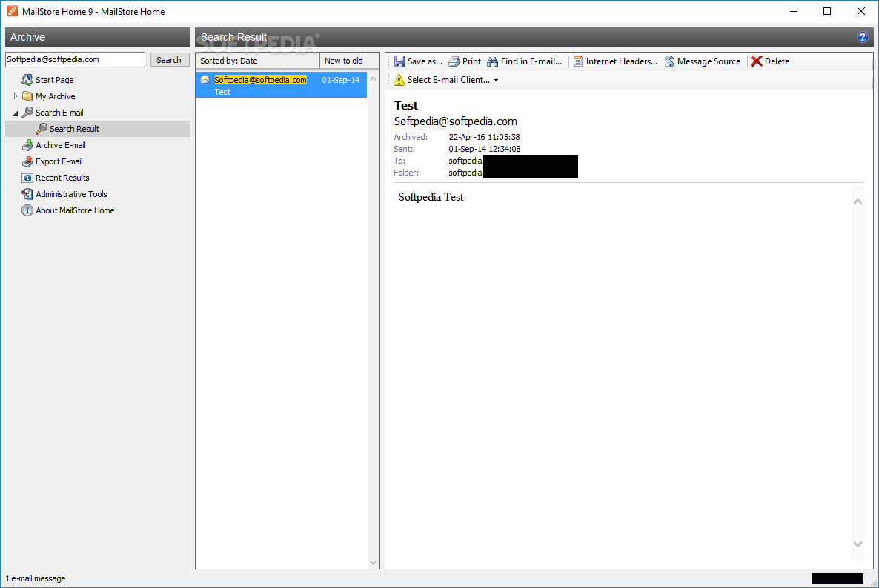Click the Internet Headers document icon
The width and height of the screenshot is (879, 588).
tap(578, 61)
